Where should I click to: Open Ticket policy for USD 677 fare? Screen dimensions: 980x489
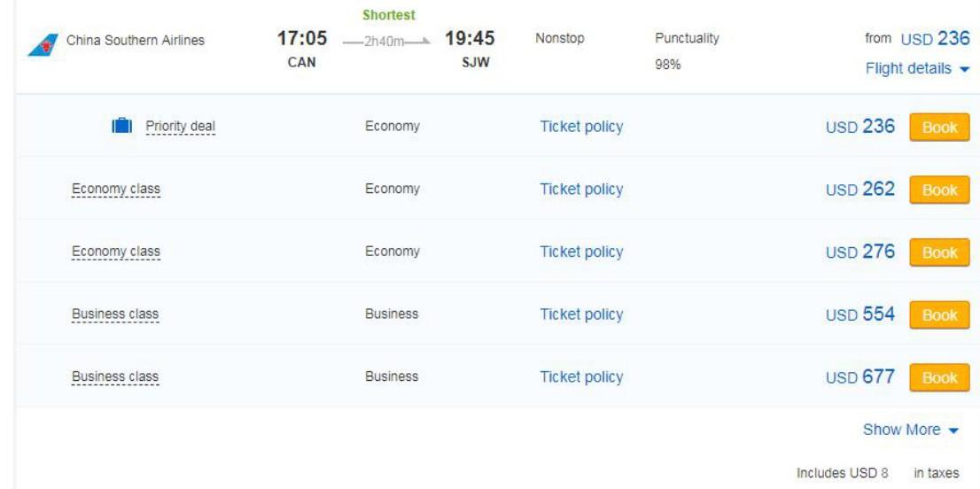pos(581,376)
